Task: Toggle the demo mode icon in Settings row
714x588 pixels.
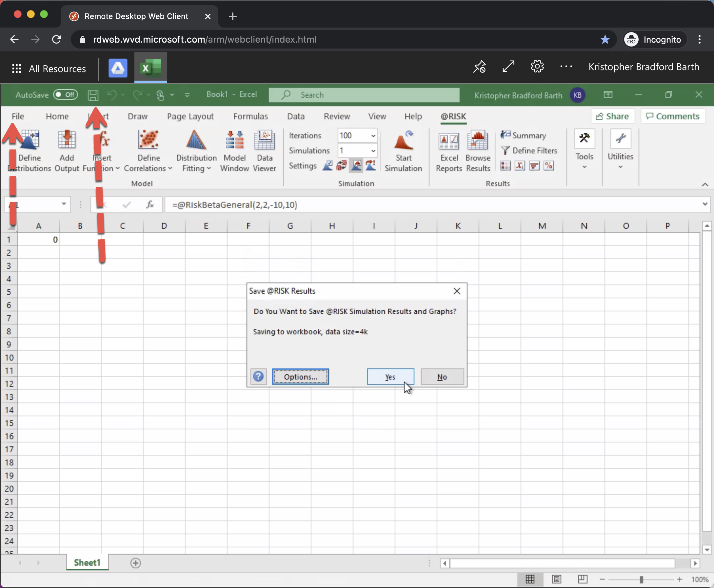Action: (x=371, y=166)
